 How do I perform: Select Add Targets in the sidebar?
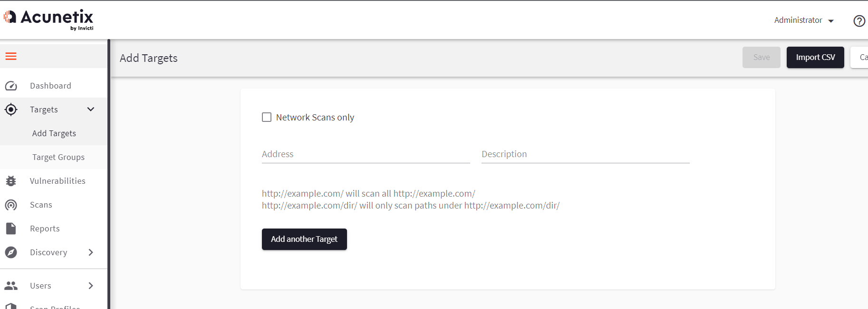54,133
